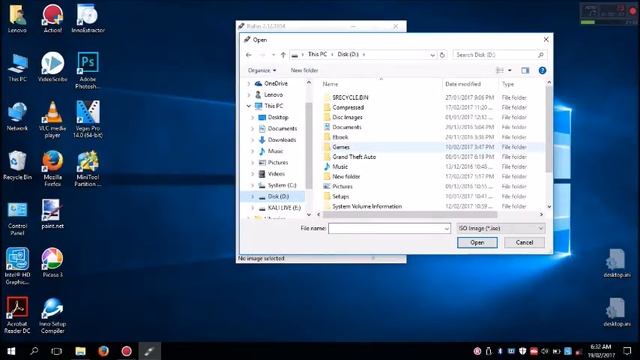Open Firefox from the taskbar
This screenshot has width=640, height=360.
pos(103,351)
